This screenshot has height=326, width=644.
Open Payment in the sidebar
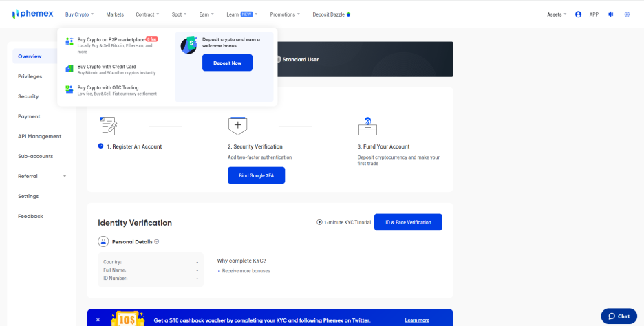point(29,116)
